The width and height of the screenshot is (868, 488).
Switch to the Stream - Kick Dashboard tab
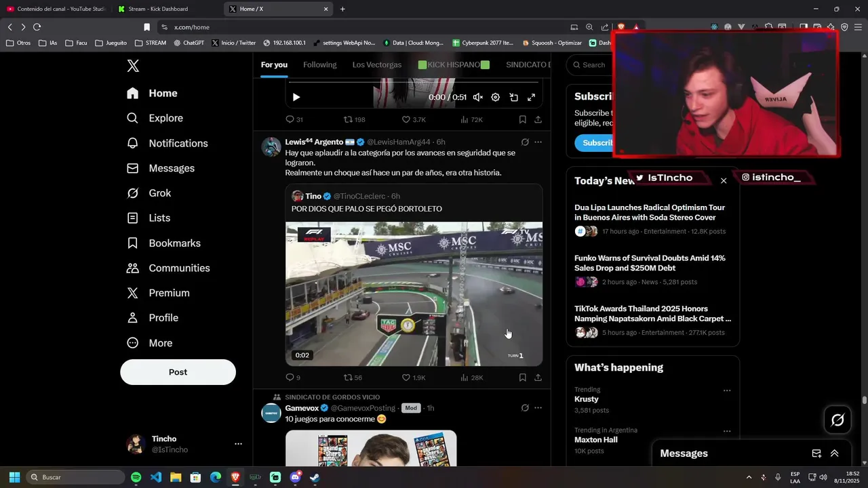[x=166, y=9]
